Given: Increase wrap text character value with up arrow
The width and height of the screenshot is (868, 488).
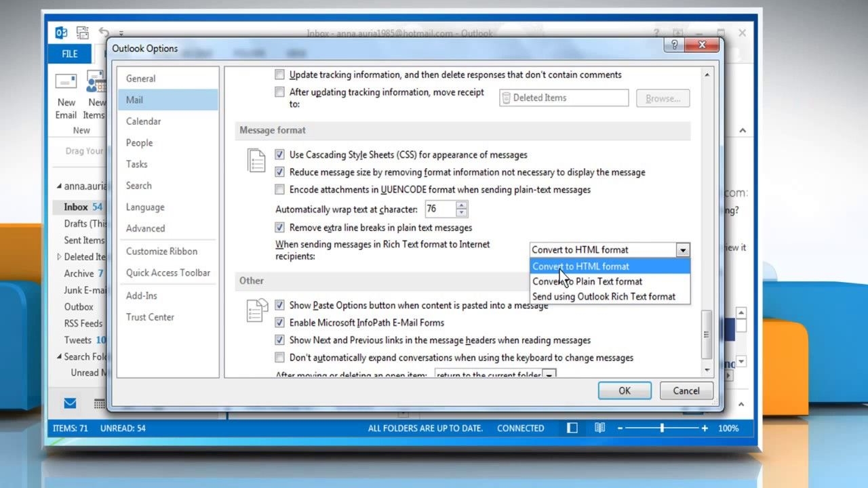Looking at the screenshot, I should 462,205.
